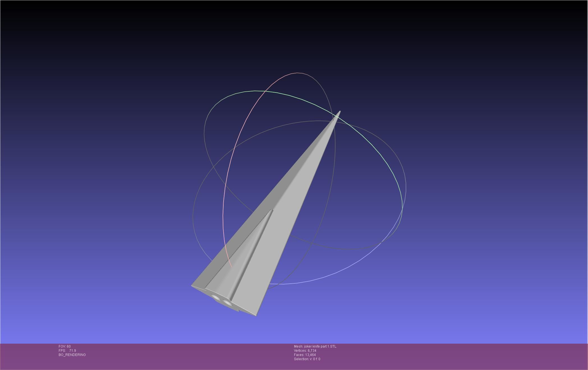Click the knife blade's pointed tip
Image resolution: width=588 pixels, height=370 pixels.
[x=340, y=112]
